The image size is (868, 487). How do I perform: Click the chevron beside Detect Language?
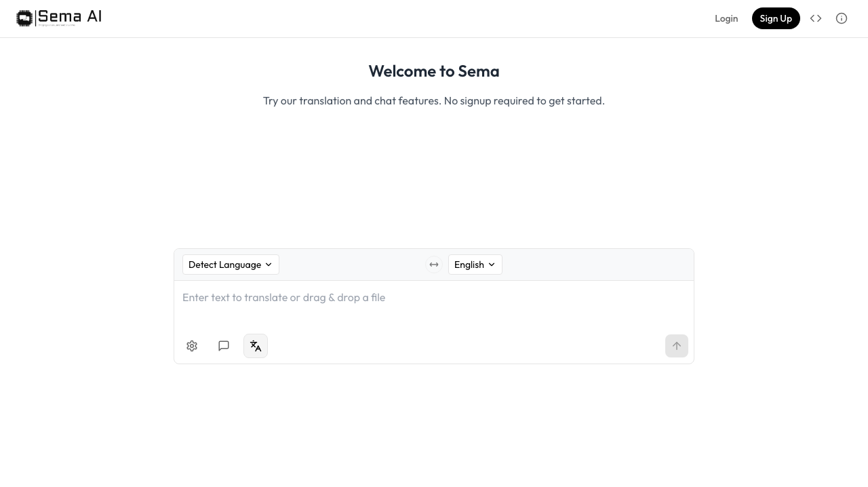click(269, 265)
